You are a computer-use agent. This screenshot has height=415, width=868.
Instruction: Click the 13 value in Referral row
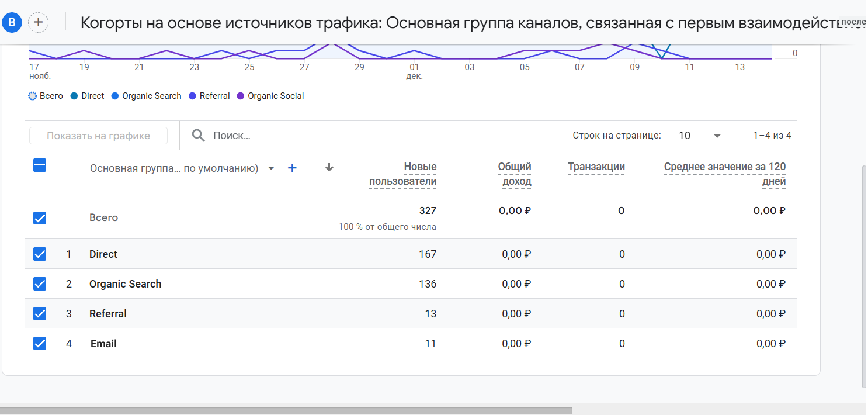[x=430, y=314]
